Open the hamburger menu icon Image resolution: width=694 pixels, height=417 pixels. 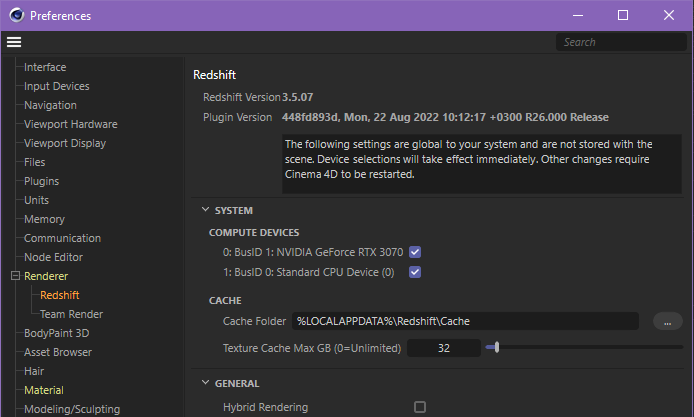point(13,42)
